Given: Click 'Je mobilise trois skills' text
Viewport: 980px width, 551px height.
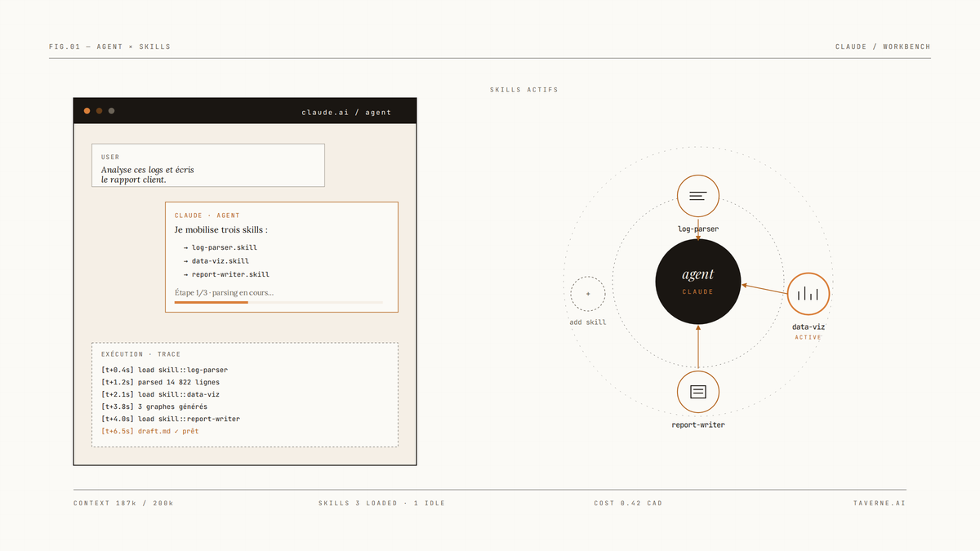Looking at the screenshot, I should point(221,230).
